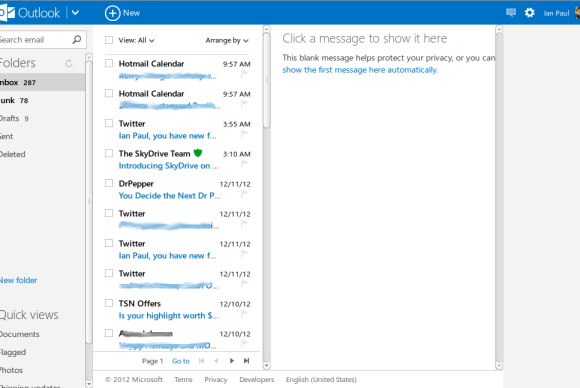Screen dimensions: 580x388
Task: Check the TSN Offers message checkbox
Action: pyautogui.click(x=109, y=303)
